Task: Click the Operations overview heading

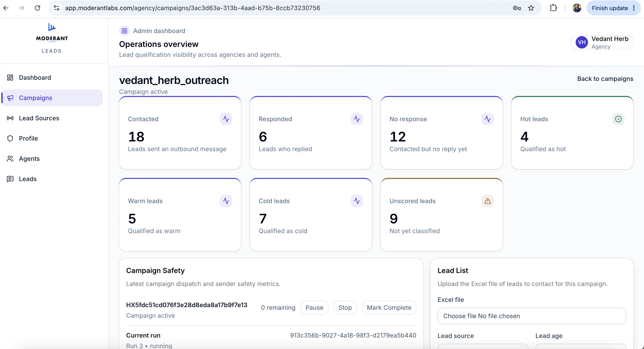Action: coord(159,44)
